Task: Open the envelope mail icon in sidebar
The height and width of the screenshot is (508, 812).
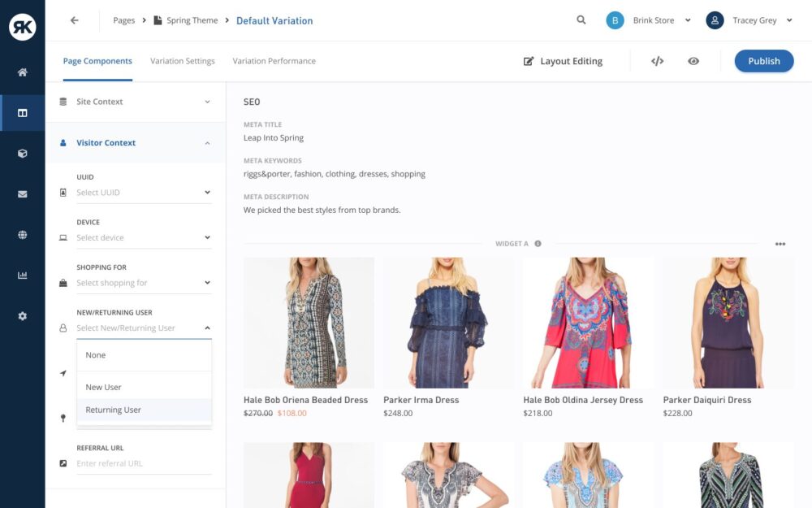Action: [x=22, y=194]
